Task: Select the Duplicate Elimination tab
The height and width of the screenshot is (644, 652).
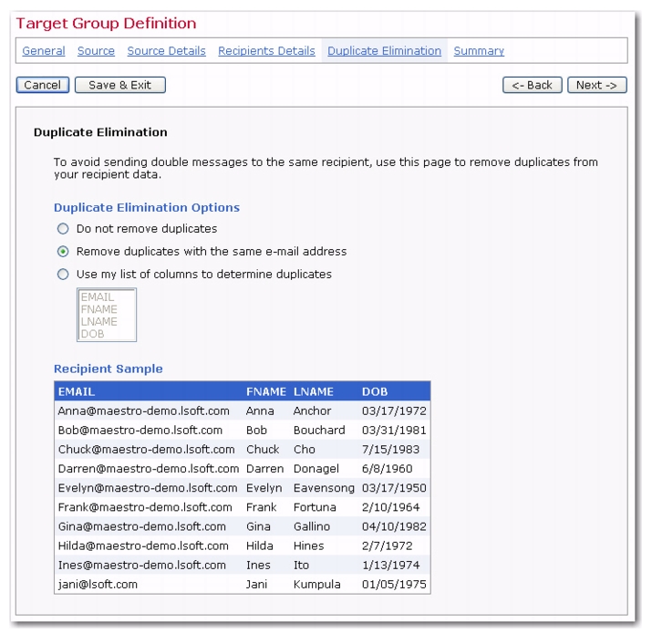Action: click(384, 51)
